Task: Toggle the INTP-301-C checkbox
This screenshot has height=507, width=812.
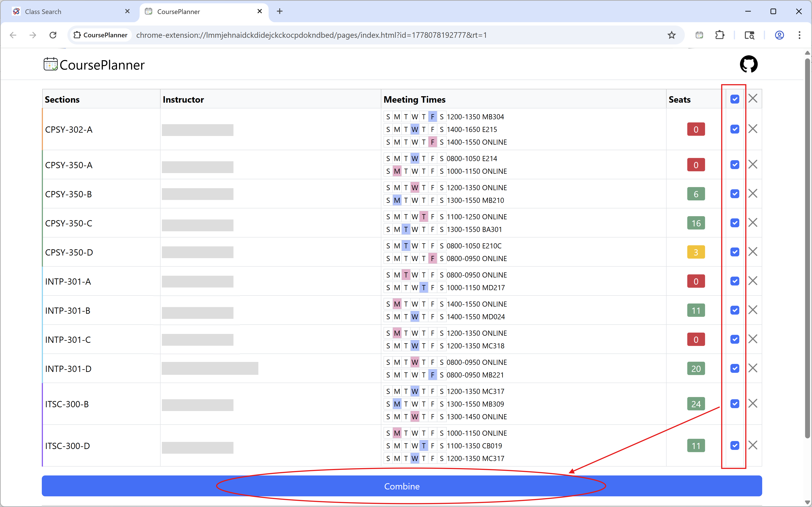Action: [x=734, y=339]
